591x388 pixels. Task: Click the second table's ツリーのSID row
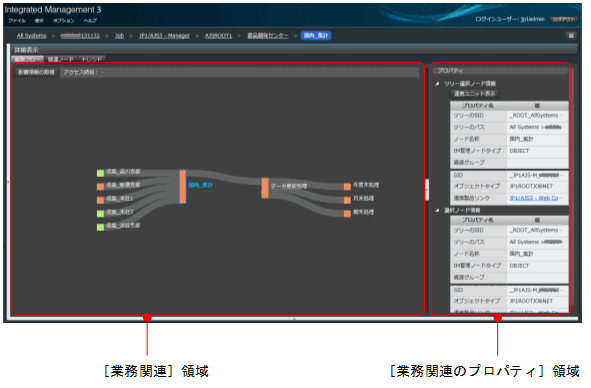point(509,230)
